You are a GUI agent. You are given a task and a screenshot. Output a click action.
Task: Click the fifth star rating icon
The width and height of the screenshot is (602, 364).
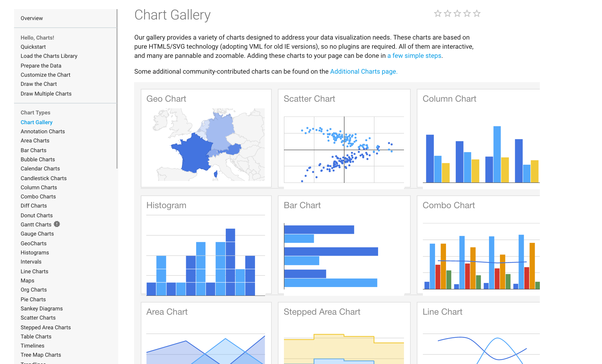tap(479, 13)
